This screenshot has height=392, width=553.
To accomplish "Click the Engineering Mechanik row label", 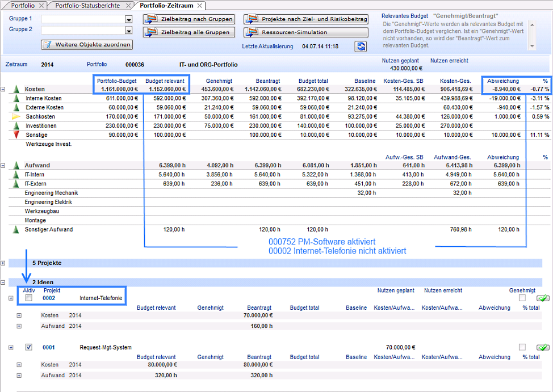I will pyautogui.click(x=51, y=193).
